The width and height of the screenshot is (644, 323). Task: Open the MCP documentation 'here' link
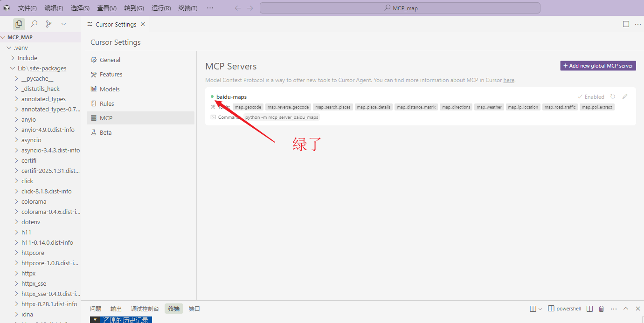509,80
